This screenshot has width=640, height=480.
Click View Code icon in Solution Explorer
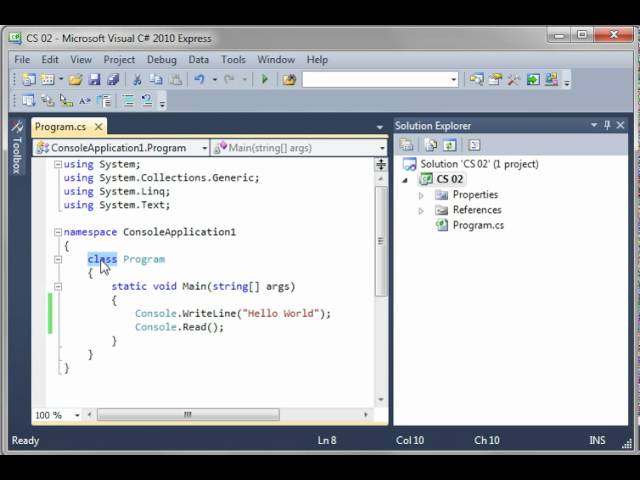(x=474, y=144)
